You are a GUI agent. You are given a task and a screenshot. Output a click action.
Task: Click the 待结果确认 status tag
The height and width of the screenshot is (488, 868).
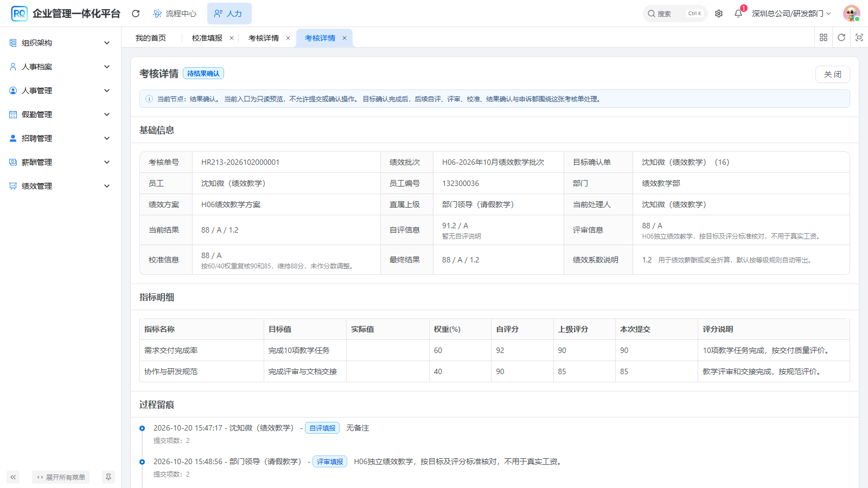pyautogui.click(x=203, y=74)
